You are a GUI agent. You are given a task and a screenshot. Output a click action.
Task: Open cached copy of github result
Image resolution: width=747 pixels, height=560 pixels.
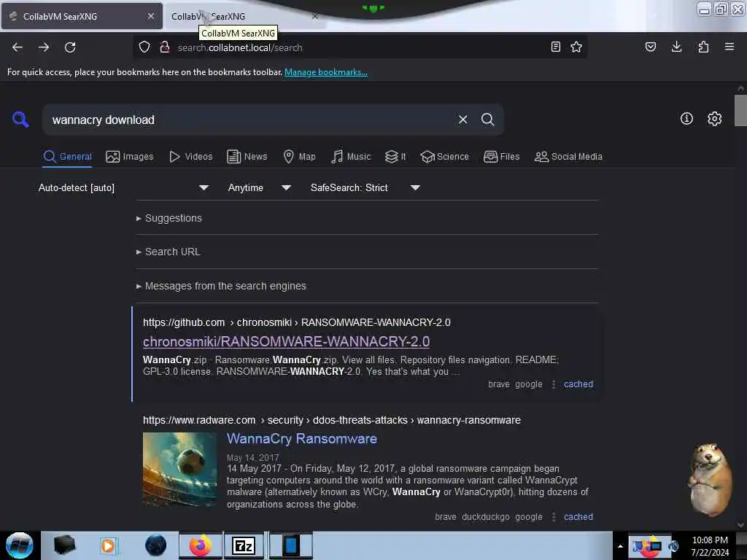pyautogui.click(x=578, y=384)
